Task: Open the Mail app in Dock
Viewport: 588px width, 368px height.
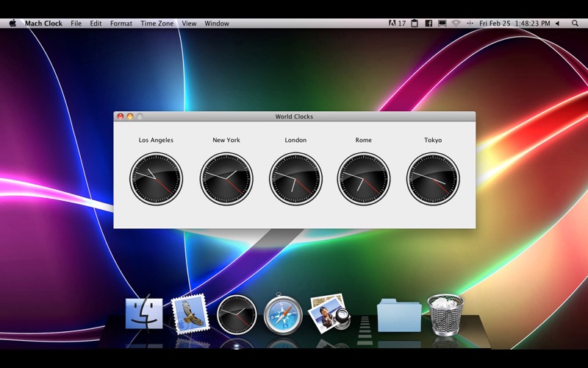Action: (x=190, y=314)
